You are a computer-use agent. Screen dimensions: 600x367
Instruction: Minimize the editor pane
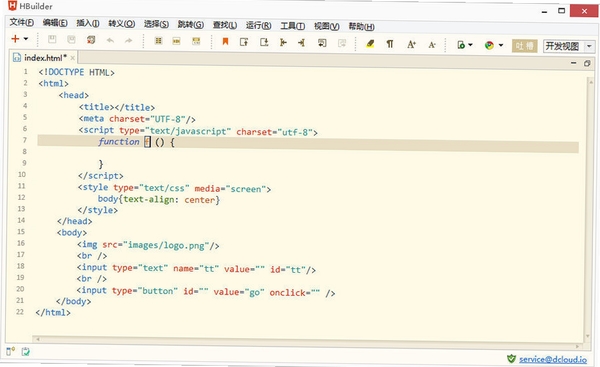(x=573, y=63)
